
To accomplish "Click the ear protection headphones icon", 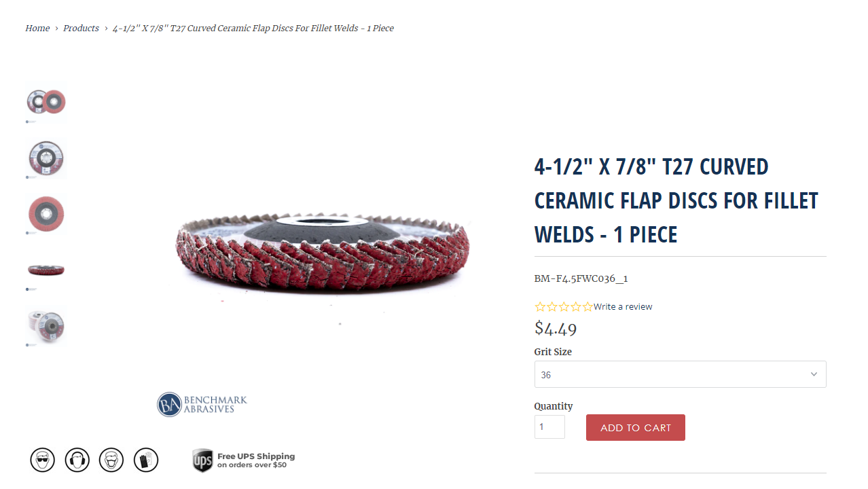I will pyautogui.click(x=77, y=460).
